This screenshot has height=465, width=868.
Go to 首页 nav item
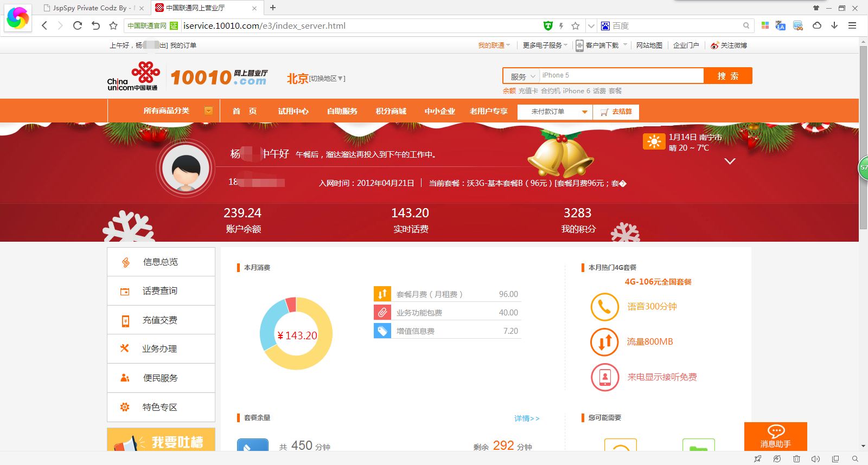tap(245, 111)
